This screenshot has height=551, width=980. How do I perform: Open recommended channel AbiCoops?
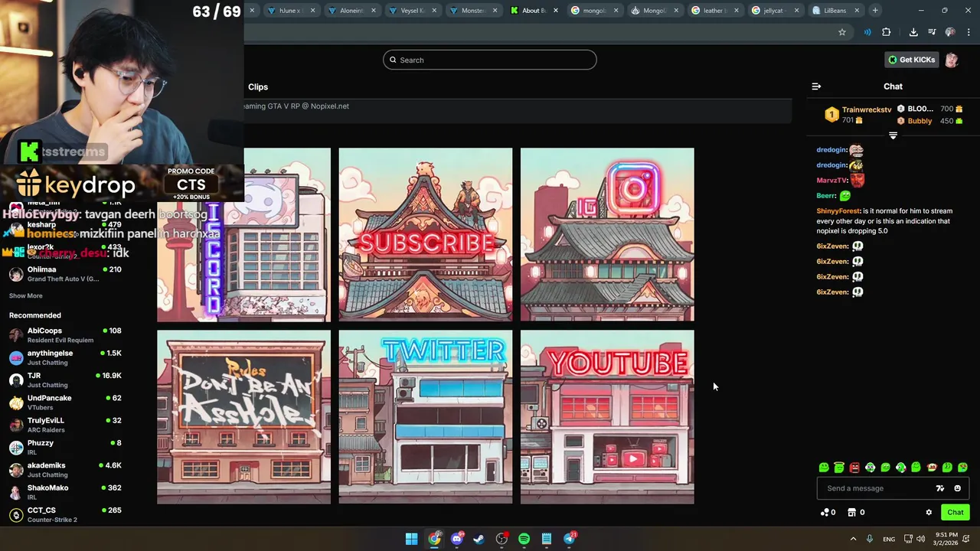pos(65,335)
